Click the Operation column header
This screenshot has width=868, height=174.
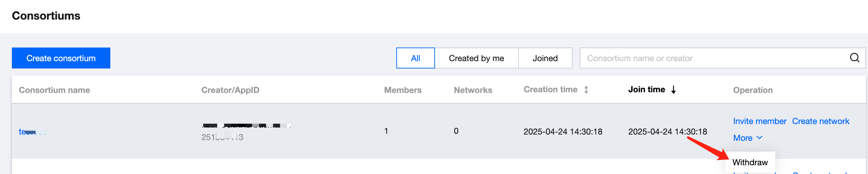pos(753,90)
